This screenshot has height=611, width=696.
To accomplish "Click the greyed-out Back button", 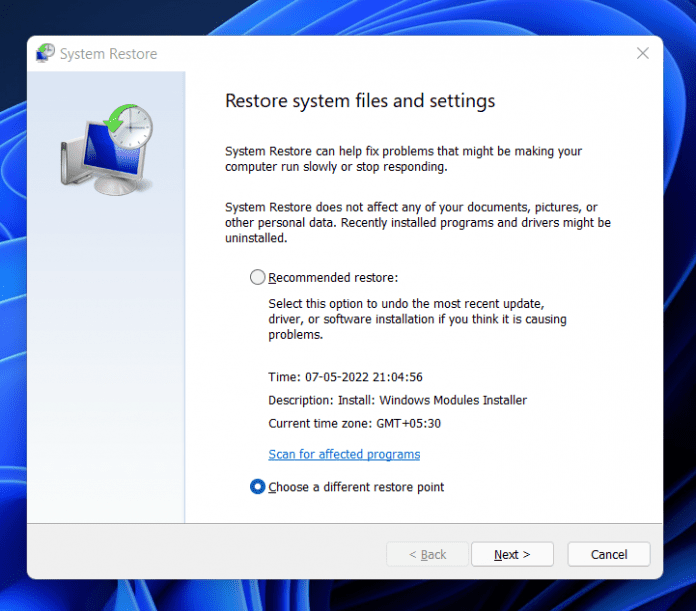I will (x=428, y=554).
